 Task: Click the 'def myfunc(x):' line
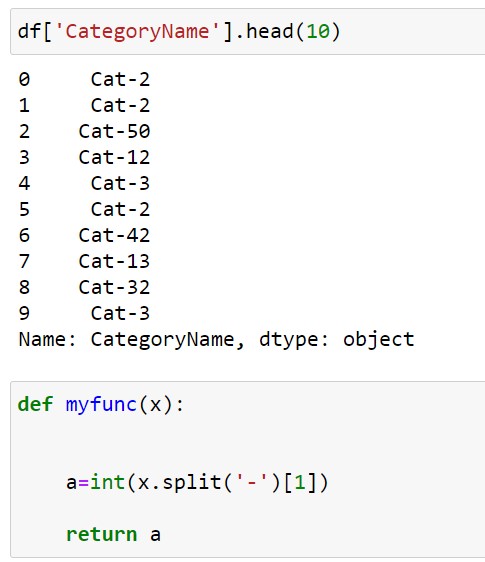tap(101, 405)
